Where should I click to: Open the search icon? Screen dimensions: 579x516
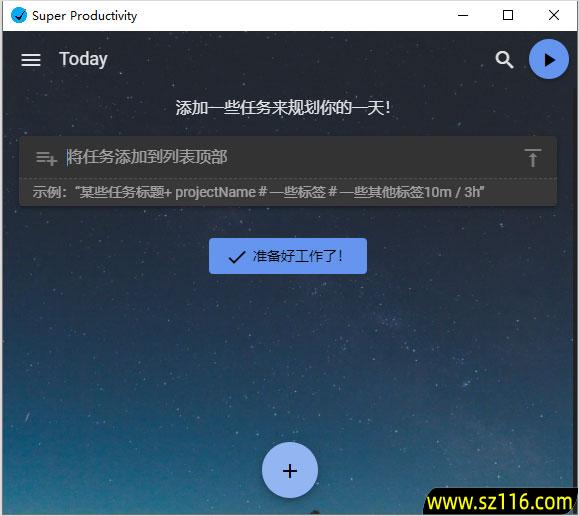tap(504, 60)
